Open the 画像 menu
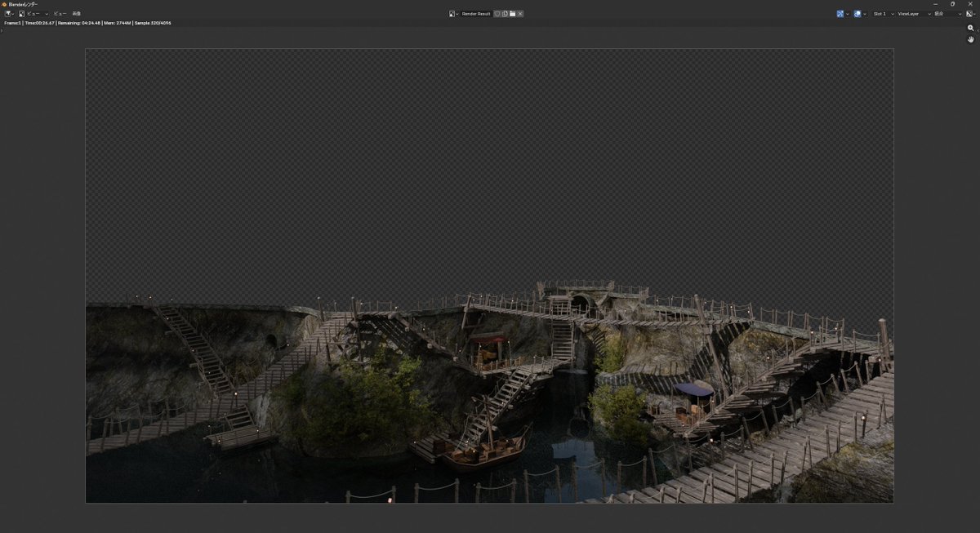980x533 pixels. click(77, 14)
